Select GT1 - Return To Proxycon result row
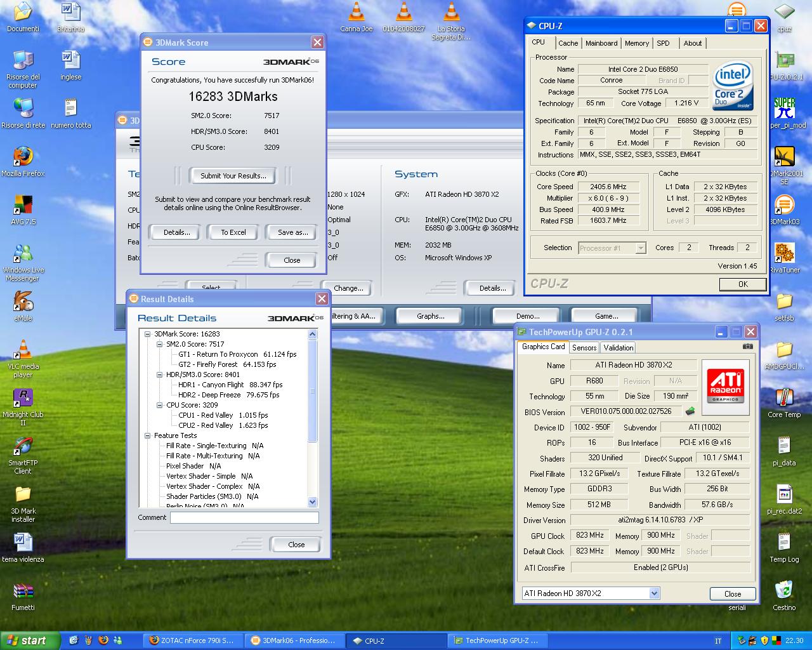The image size is (812, 650). coord(237,354)
